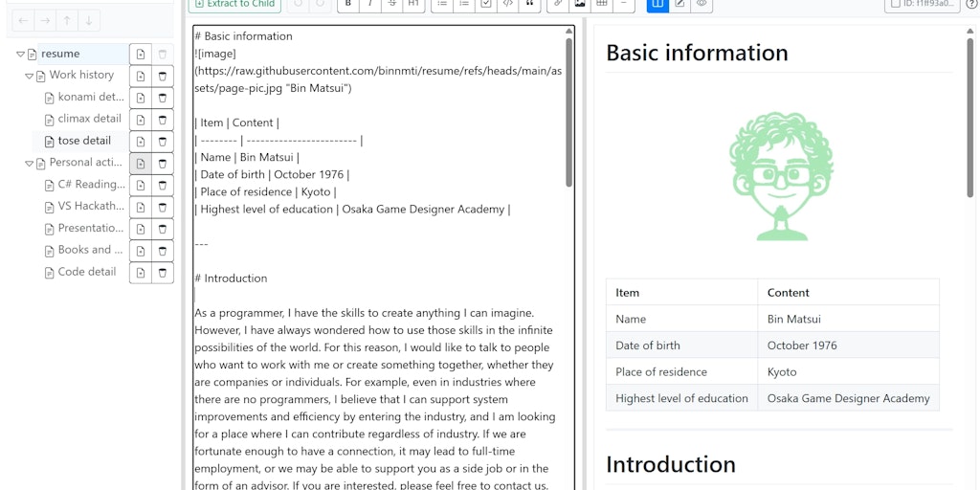
Task: Click the Extract to Child button
Action: point(234,3)
